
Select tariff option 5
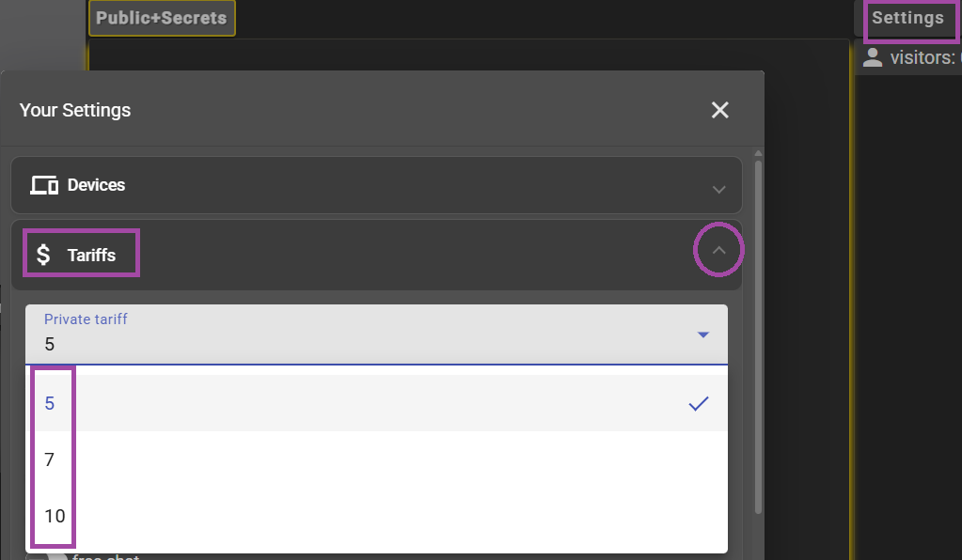[377, 403]
